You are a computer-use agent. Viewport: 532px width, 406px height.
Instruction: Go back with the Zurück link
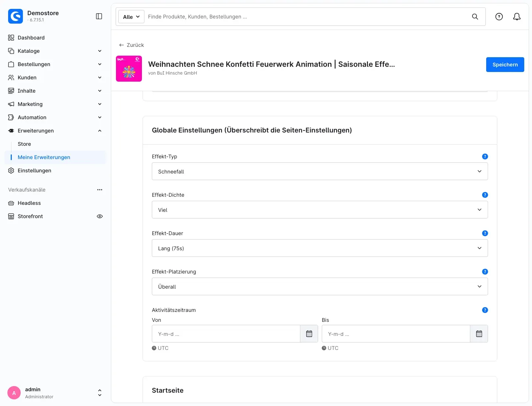[x=132, y=45]
